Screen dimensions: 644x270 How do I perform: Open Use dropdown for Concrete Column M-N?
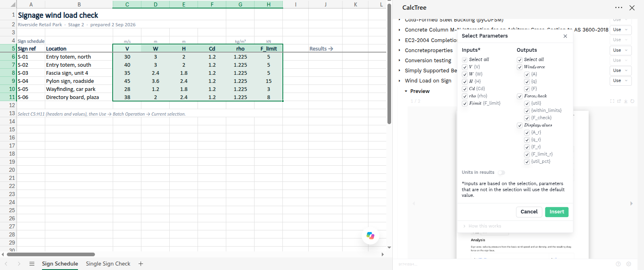[x=620, y=30]
